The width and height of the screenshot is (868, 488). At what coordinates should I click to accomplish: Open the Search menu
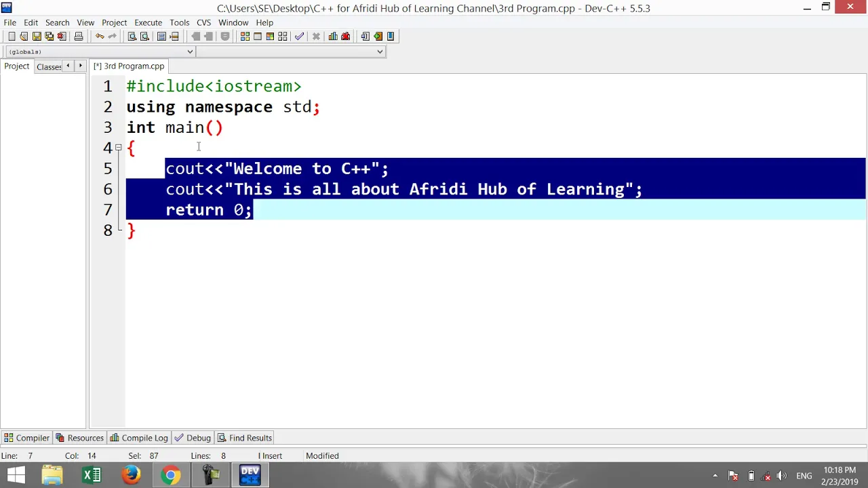click(58, 22)
